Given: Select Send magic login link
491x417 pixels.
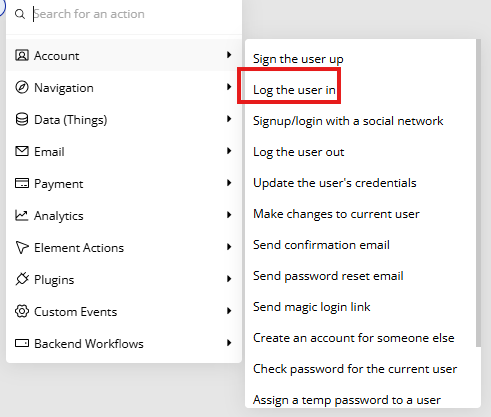Looking at the screenshot, I should [311, 307].
